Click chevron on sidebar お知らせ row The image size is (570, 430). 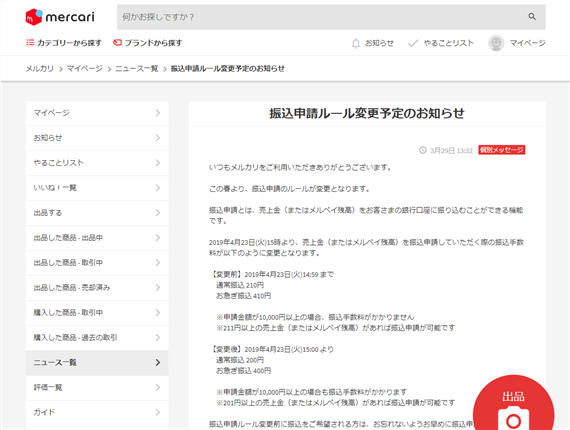pos(158,138)
